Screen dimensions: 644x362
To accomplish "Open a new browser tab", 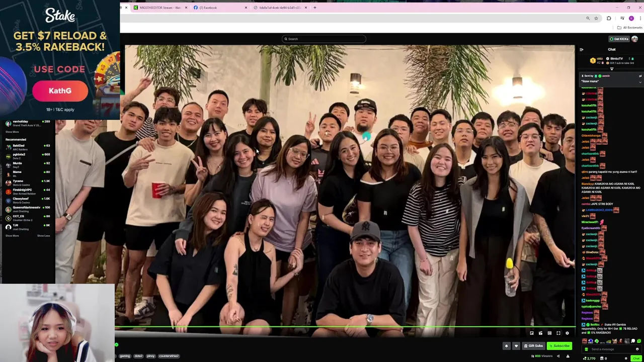I will click(315, 8).
